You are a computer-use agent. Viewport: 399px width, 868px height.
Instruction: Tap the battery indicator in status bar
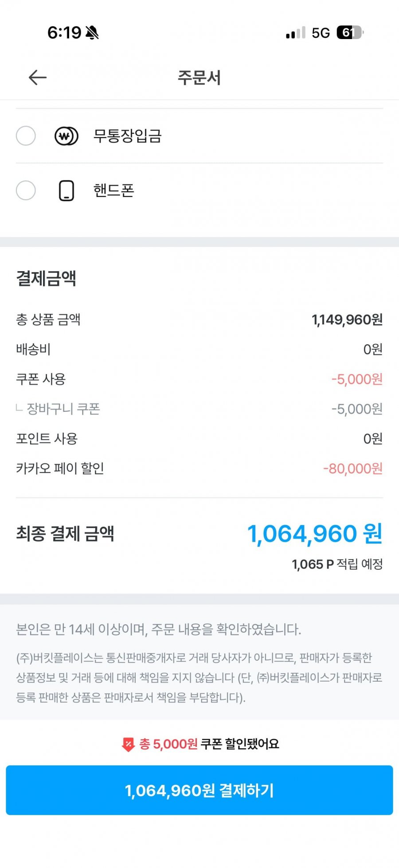tap(350, 33)
